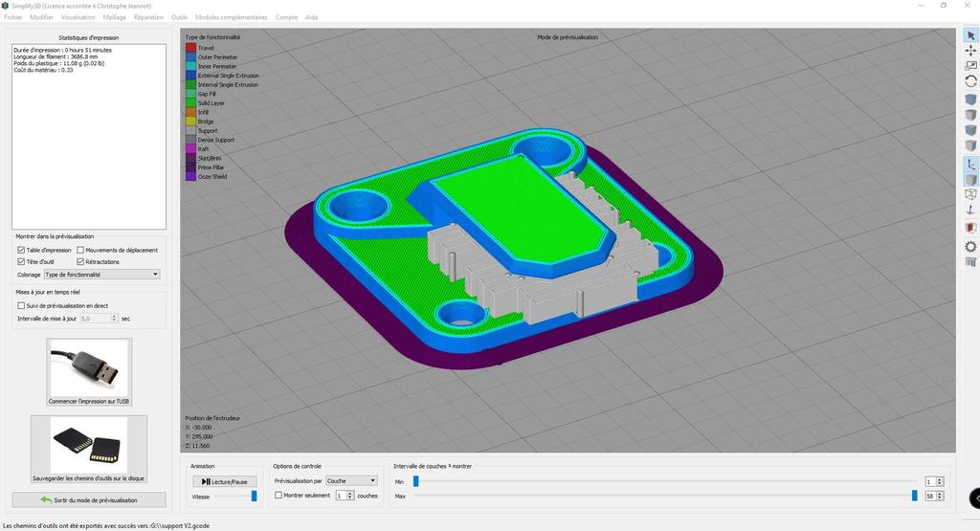Click the rotate view icon
This screenshot has height=531, width=980.
970,81
